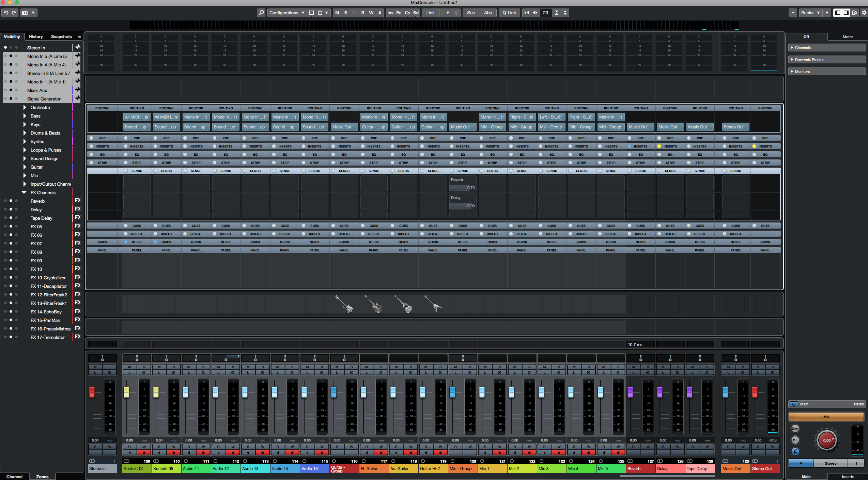Open the Configurations dropdown
The height and width of the screenshot is (480, 868).
tap(286, 13)
